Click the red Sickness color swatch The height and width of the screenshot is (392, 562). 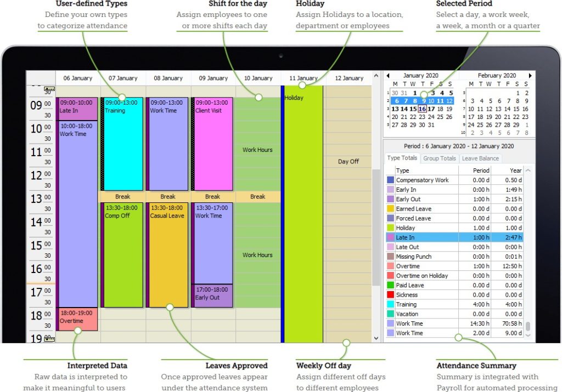pyautogui.click(x=390, y=295)
